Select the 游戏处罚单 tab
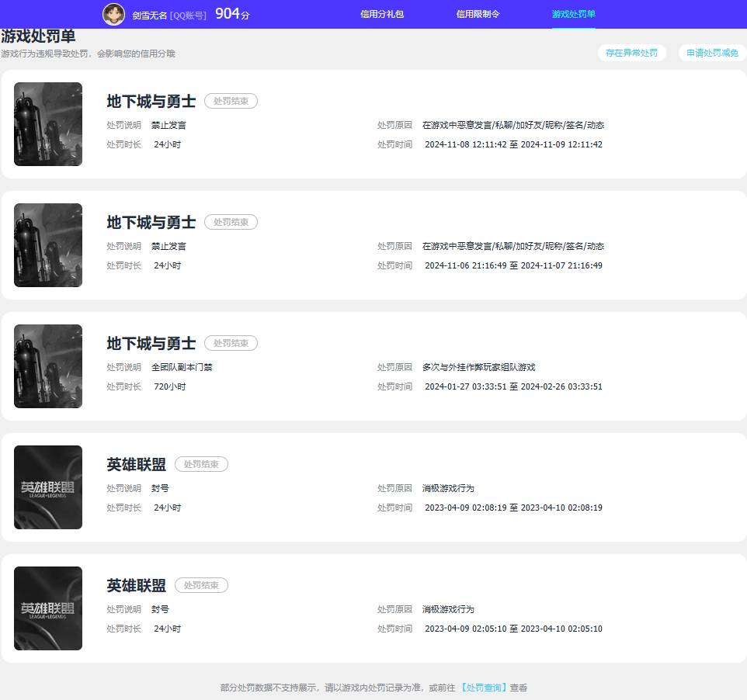The image size is (747, 700). tap(574, 14)
